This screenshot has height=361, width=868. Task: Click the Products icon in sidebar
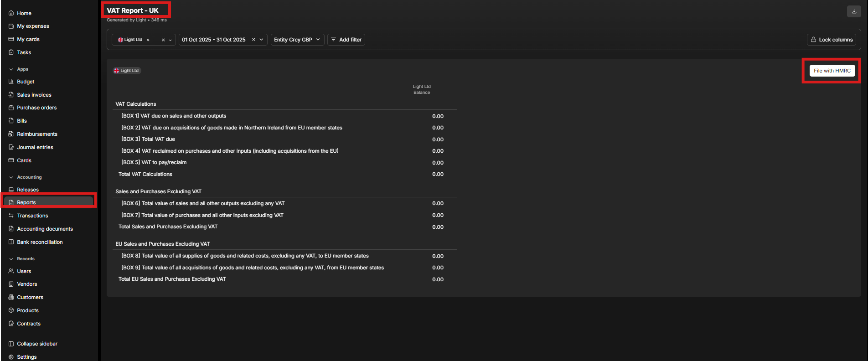(11, 310)
